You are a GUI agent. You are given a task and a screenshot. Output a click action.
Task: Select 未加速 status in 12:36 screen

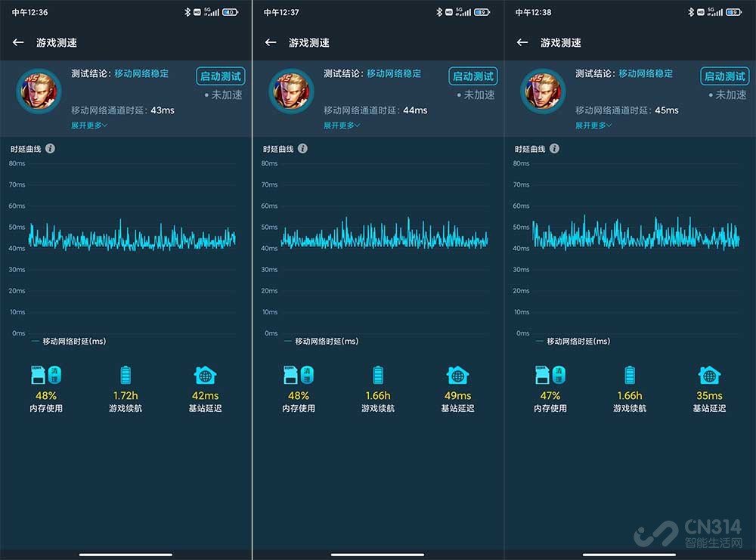pos(223,95)
